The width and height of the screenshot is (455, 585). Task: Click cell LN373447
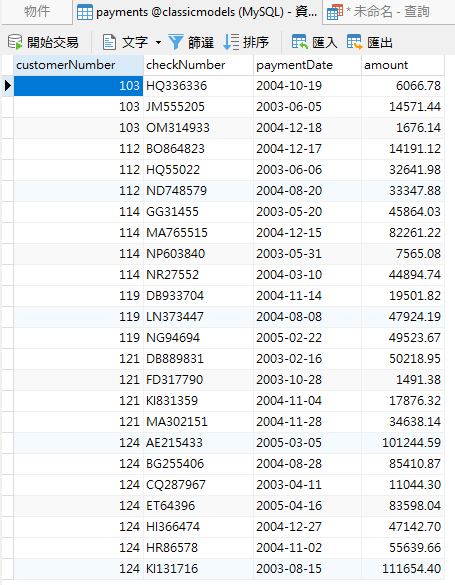pos(198,317)
